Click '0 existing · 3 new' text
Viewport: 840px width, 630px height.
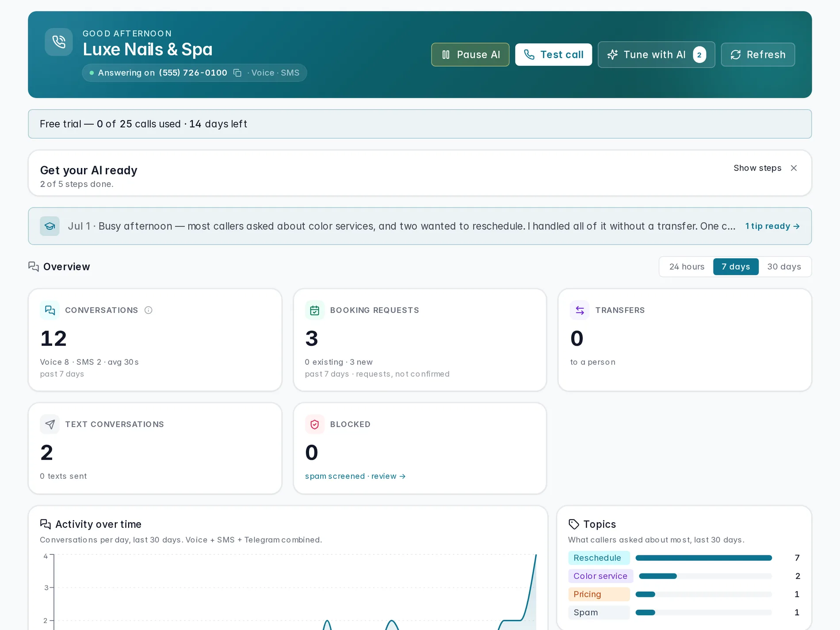pyautogui.click(x=339, y=362)
